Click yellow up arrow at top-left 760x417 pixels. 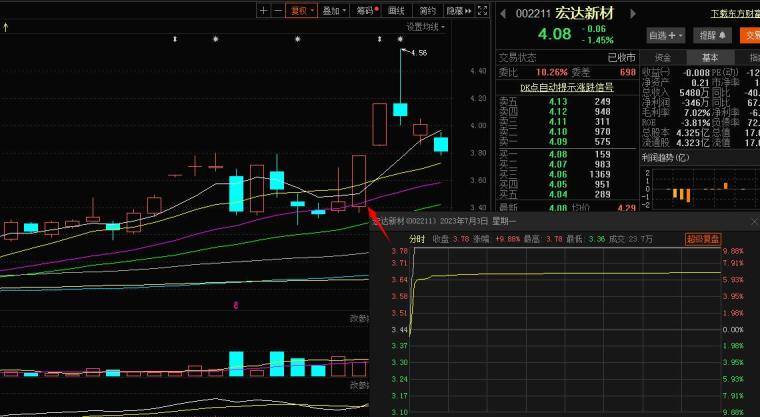pyautogui.click(x=5, y=28)
